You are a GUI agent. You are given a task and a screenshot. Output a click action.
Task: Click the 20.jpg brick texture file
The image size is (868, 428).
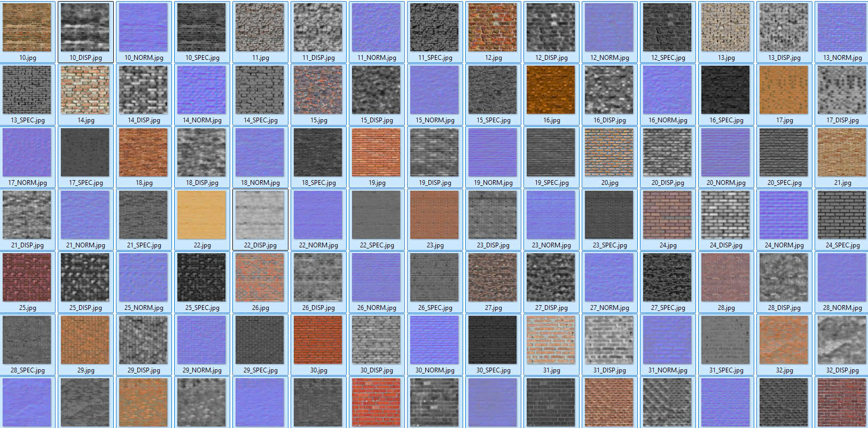point(609,153)
